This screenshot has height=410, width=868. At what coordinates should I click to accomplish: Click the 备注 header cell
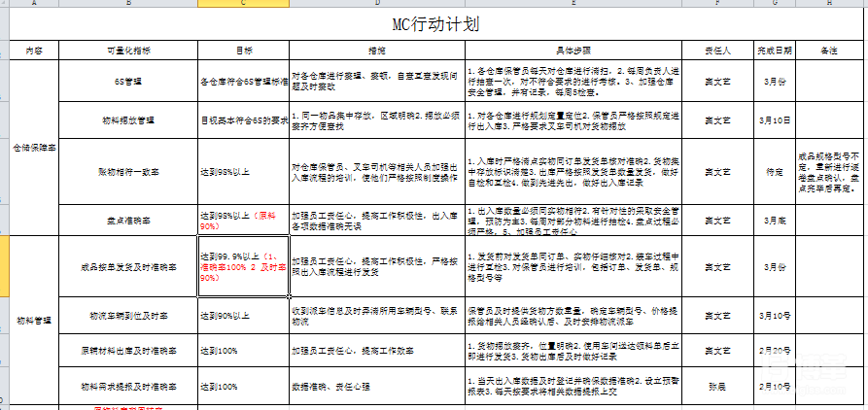828,50
